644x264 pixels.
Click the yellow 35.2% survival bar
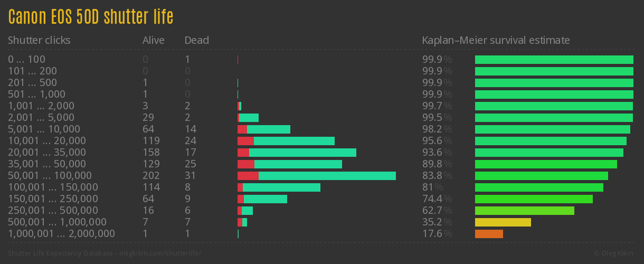(x=503, y=222)
